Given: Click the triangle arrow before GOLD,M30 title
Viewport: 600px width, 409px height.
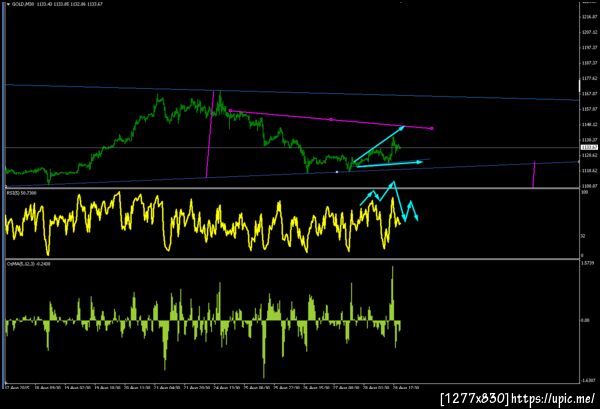Looking at the screenshot, I should coord(8,4).
